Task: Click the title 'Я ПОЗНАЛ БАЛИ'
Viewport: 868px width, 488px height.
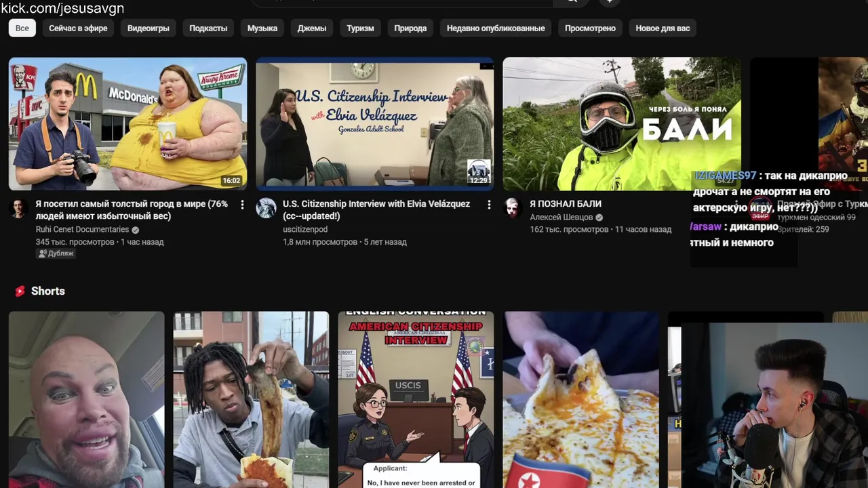Action: coord(566,203)
